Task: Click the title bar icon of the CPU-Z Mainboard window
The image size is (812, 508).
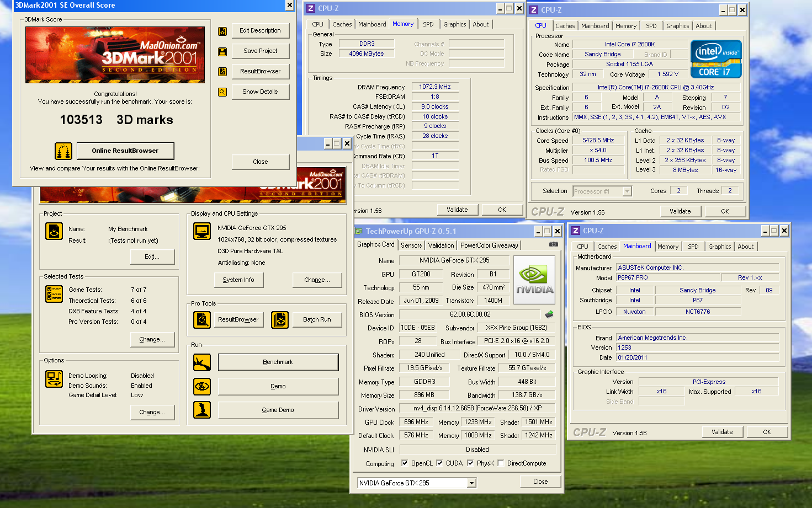Action: tap(576, 231)
